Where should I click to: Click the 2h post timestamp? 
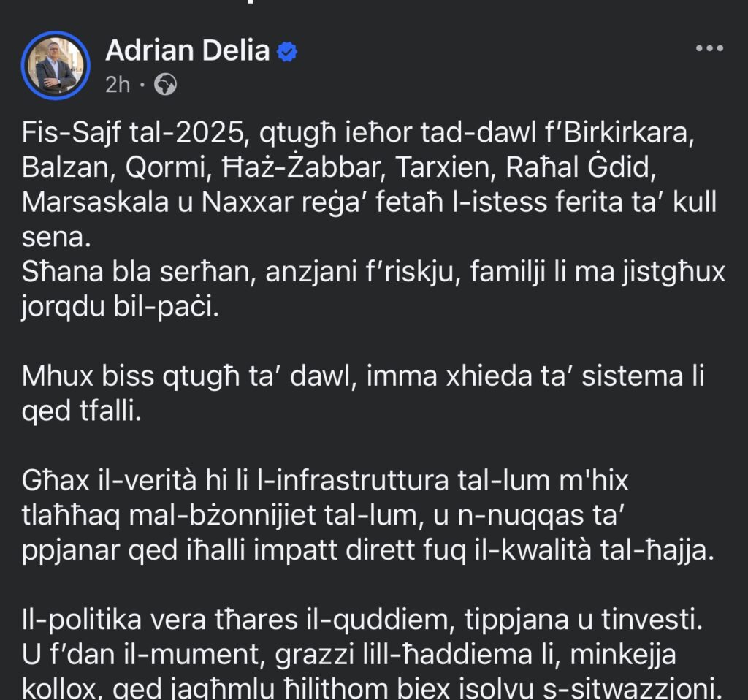click(x=118, y=85)
